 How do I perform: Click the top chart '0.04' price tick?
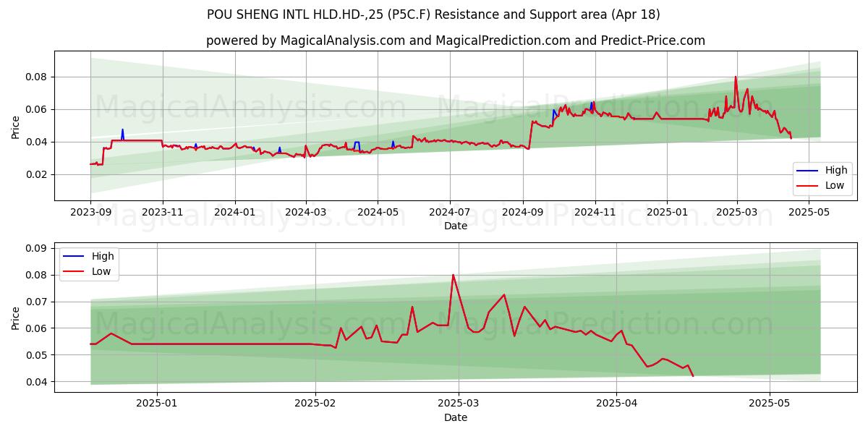(36, 142)
